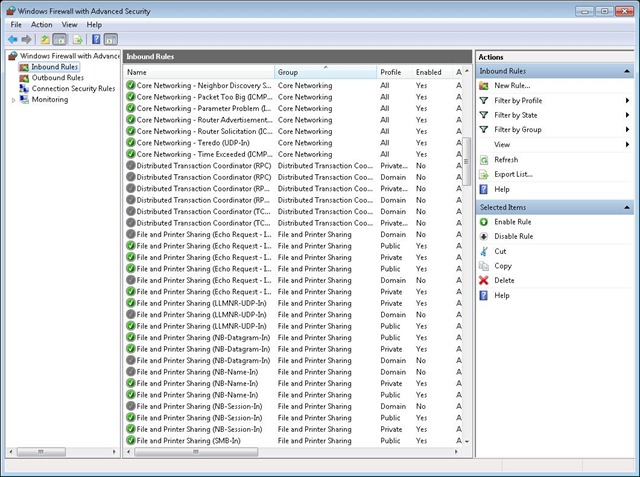640x477 pixels.
Task: Sort by the Enabled column header
Action: click(x=432, y=72)
